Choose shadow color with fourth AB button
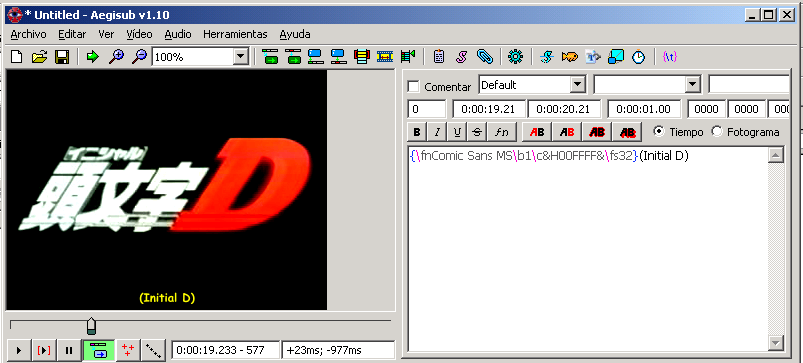Image resolution: width=803 pixels, height=363 pixels. point(627,132)
